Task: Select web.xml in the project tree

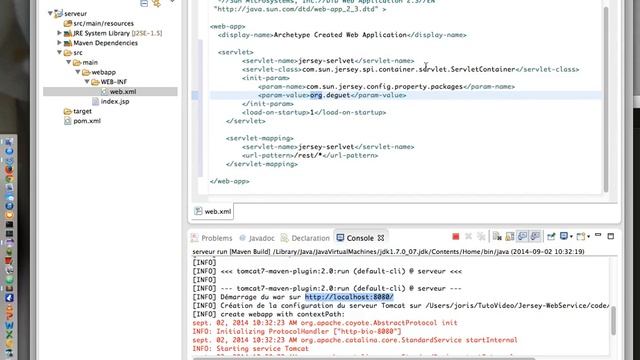Action: tap(122, 92)
